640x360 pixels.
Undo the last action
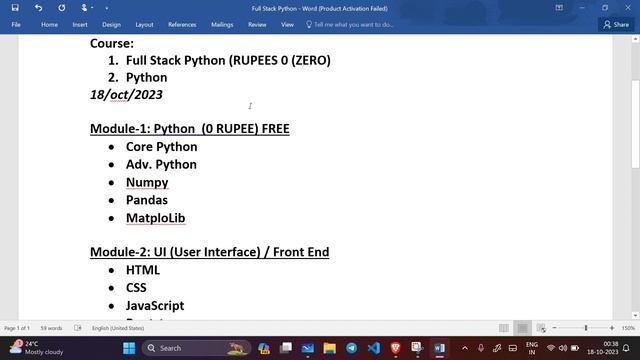coord(38,8)
